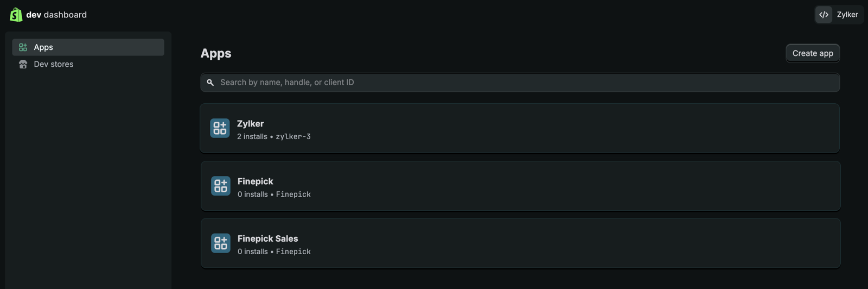
Task: Click the magnifier icon in search bar
Action: tap(210, 83)
